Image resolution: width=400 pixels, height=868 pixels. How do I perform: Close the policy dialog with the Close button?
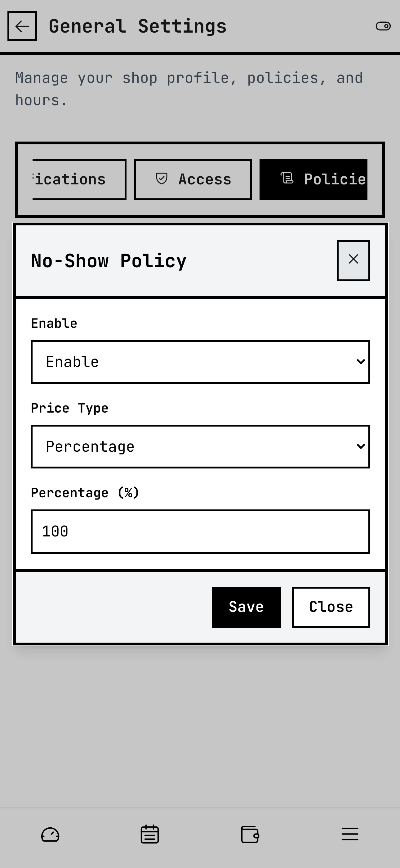pyautogui.click(x=331, y=606)
